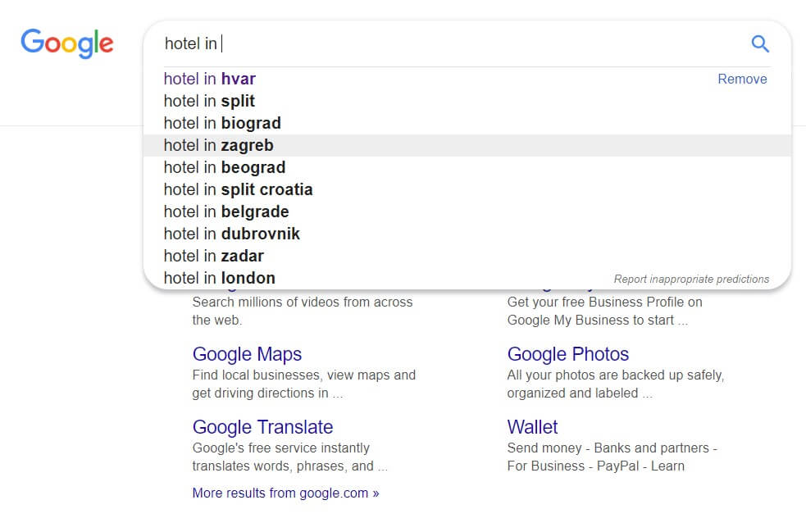Click the Google logo

click(x=66, y=43)
